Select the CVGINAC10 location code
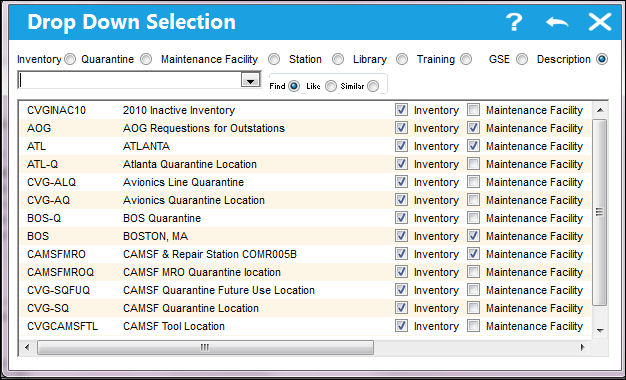 [56, 110]
